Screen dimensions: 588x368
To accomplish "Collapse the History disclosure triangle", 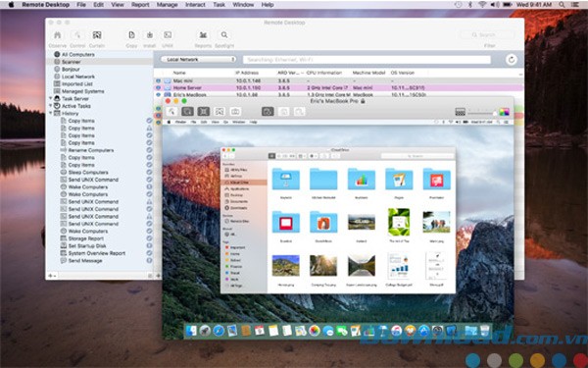I will coord(51,113).
